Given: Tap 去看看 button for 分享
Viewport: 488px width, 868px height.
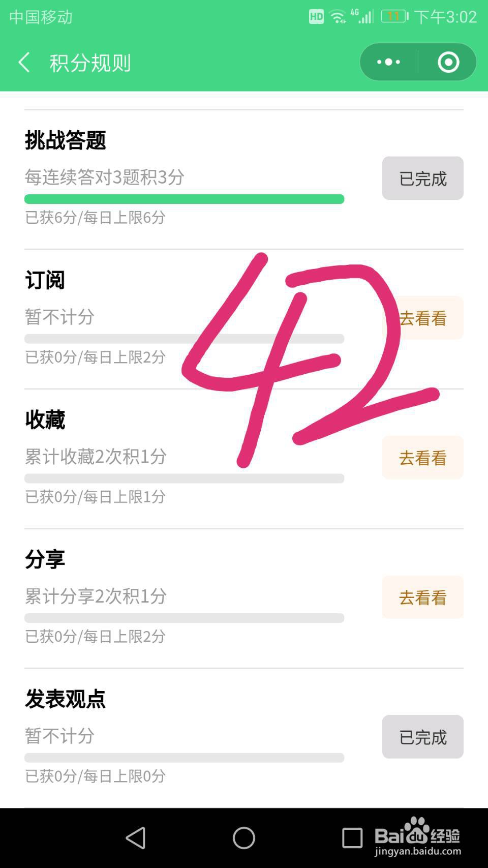Looking at the screenshot, I should (422, 597).
